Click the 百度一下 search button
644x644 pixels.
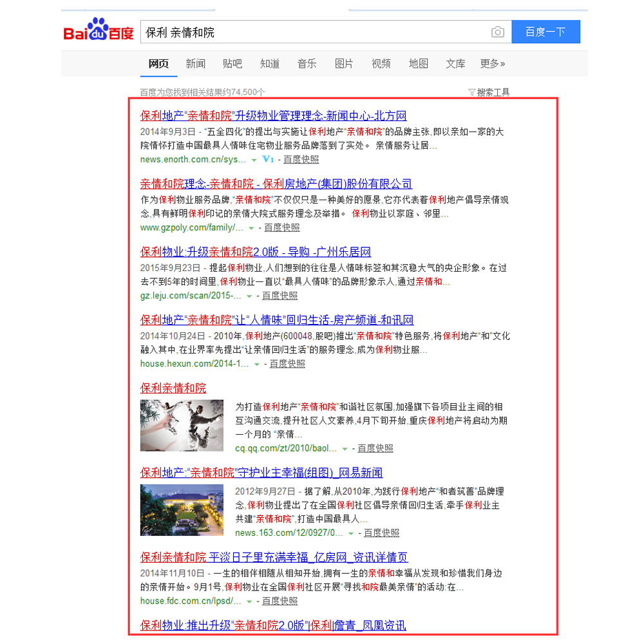click(x=546, y=32)
